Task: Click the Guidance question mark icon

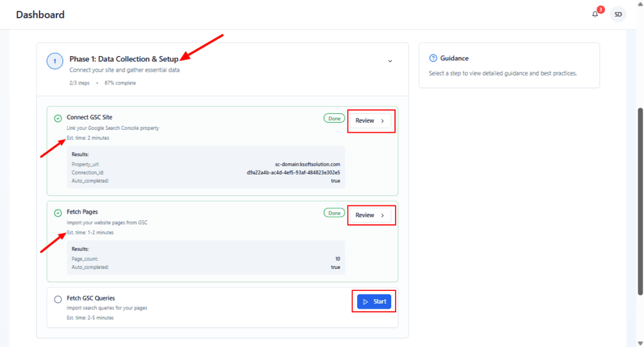Action: 433,59
